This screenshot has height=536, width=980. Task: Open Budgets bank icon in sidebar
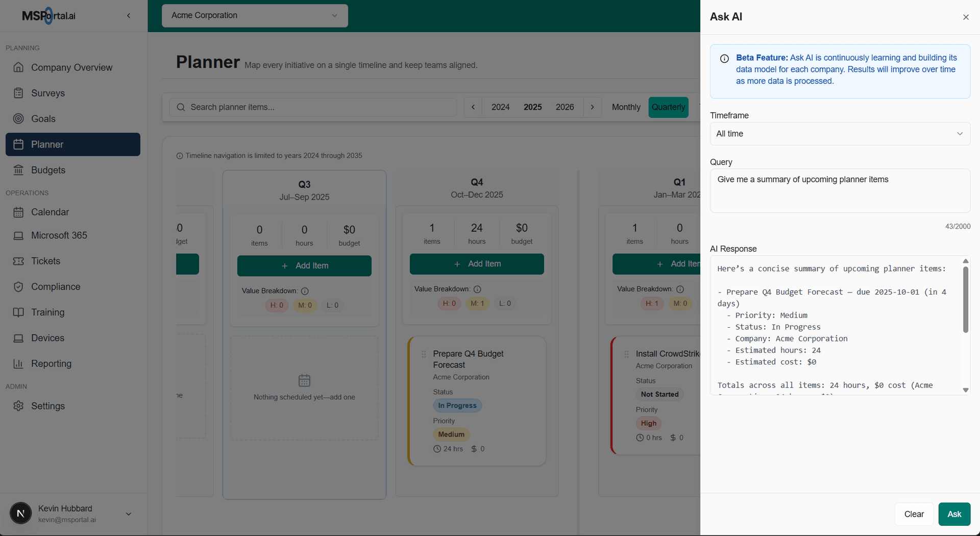(18, 170)
